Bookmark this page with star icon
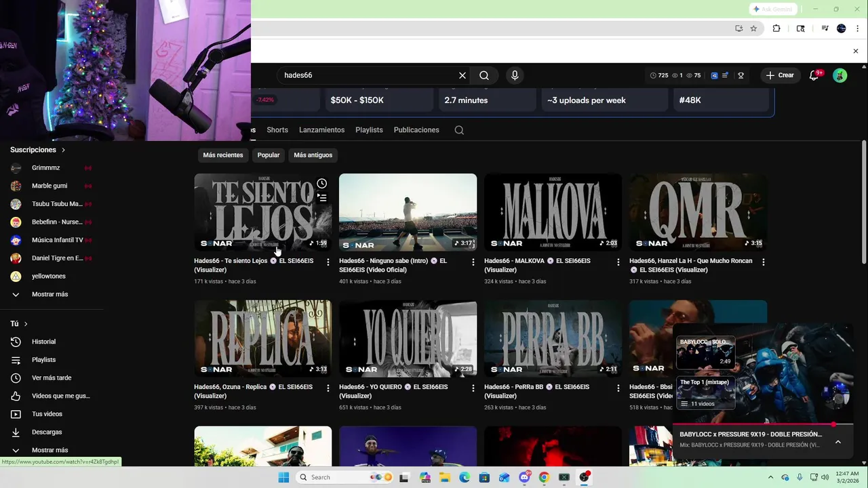This screenshot has width=868, height=488. pos(753,28)
